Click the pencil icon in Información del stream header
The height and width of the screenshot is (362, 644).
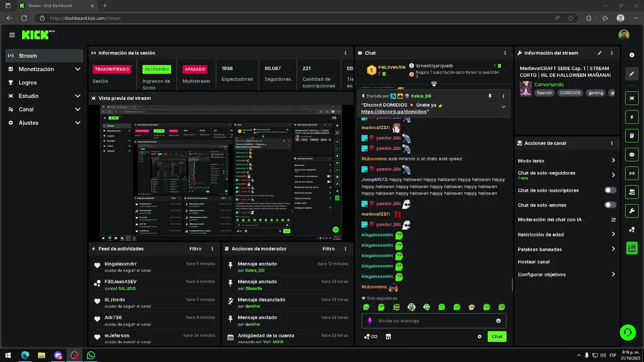(599, 53)
